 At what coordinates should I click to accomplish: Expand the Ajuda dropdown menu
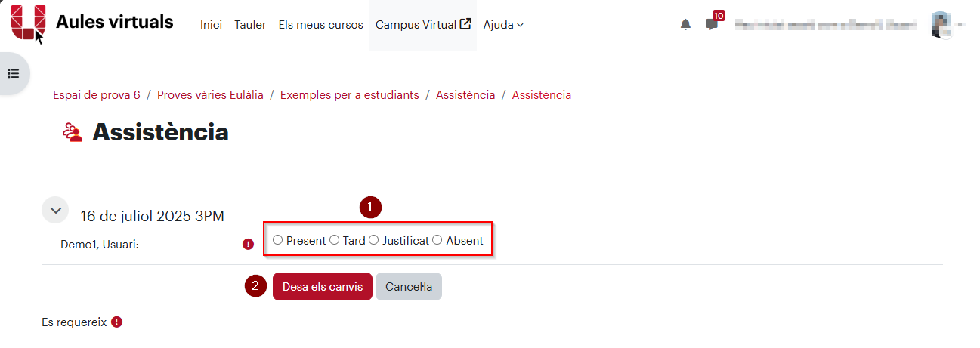click(x=503, y=25)
